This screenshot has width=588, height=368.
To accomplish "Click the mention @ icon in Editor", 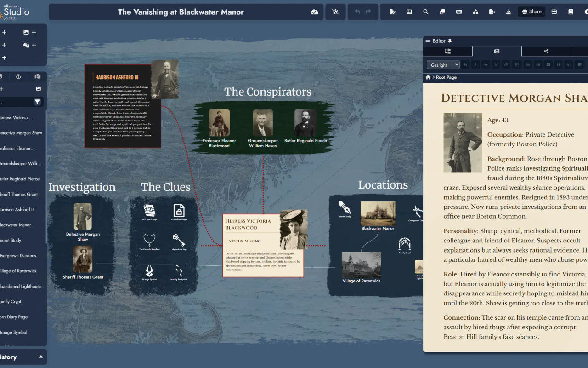I will coord(517,65).
